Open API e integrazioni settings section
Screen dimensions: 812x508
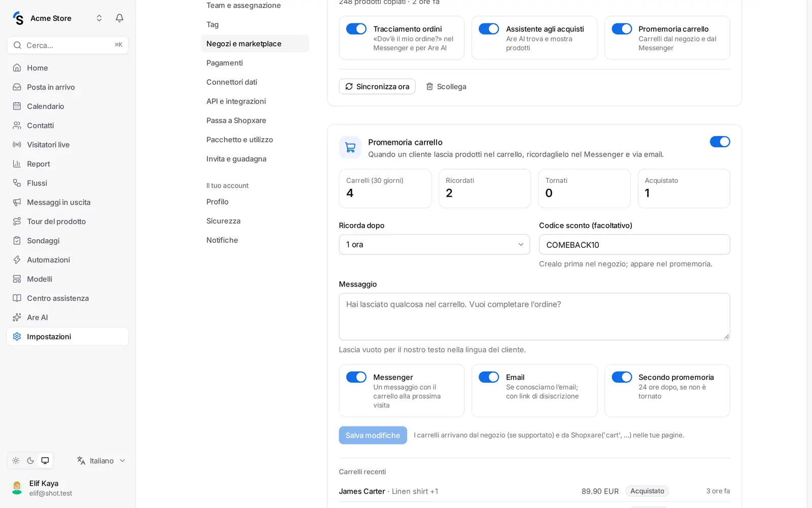coord(255,102)
